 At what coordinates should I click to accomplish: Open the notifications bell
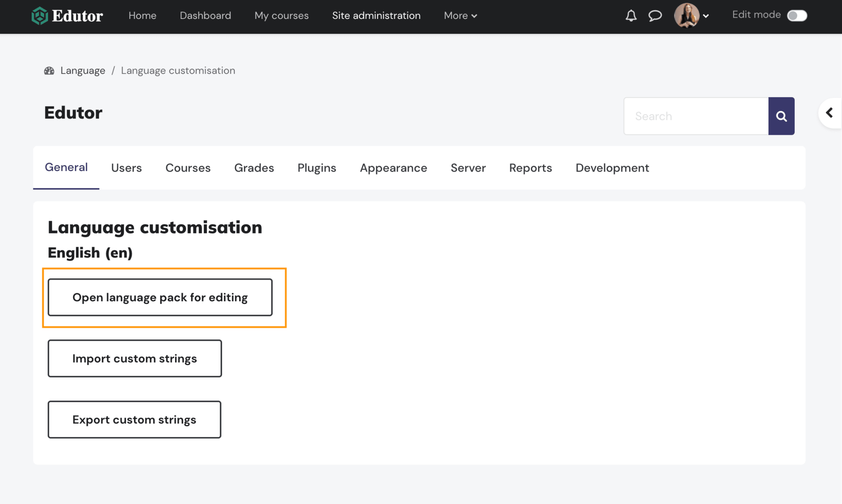631,16
